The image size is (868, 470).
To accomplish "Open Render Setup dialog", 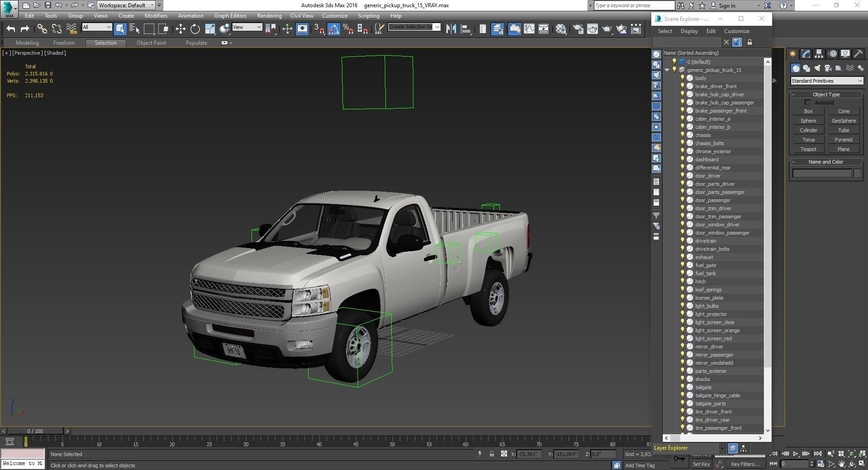I will [x=578, y=28].
